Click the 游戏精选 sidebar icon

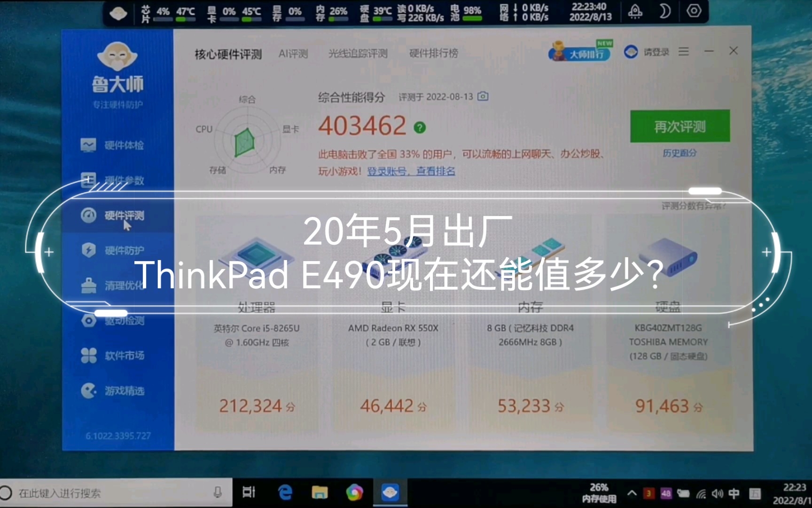(88, 390)
